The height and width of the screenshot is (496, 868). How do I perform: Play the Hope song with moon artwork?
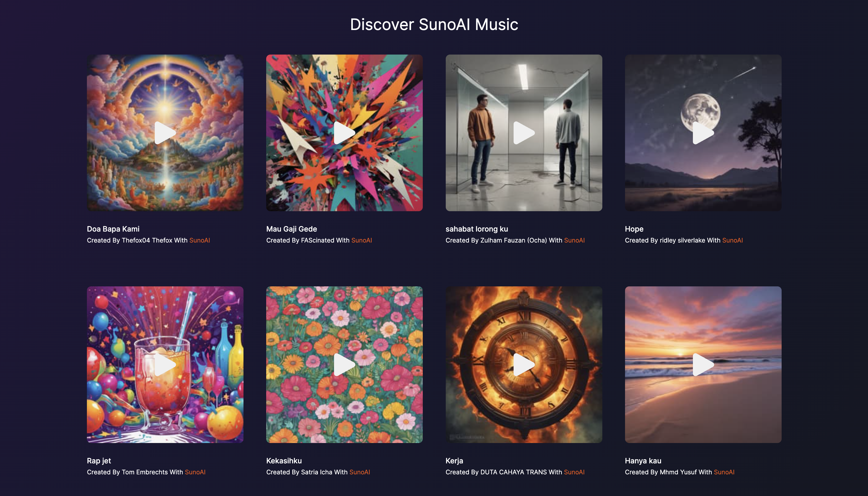point(703,133)
